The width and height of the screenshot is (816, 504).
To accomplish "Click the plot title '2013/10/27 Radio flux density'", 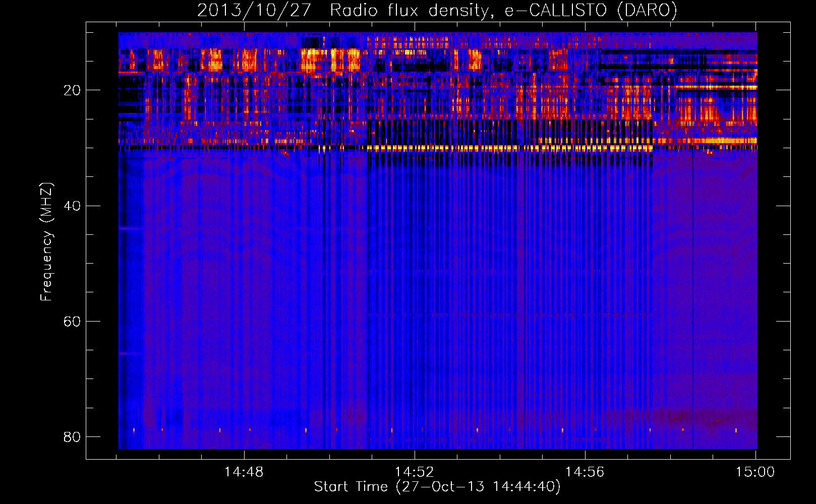I will click(437, 11).
